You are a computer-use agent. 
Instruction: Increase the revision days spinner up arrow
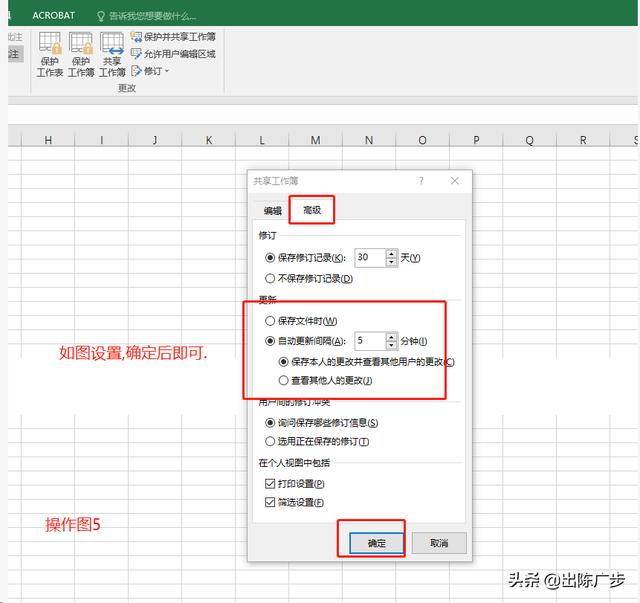(x=391, y=254)
